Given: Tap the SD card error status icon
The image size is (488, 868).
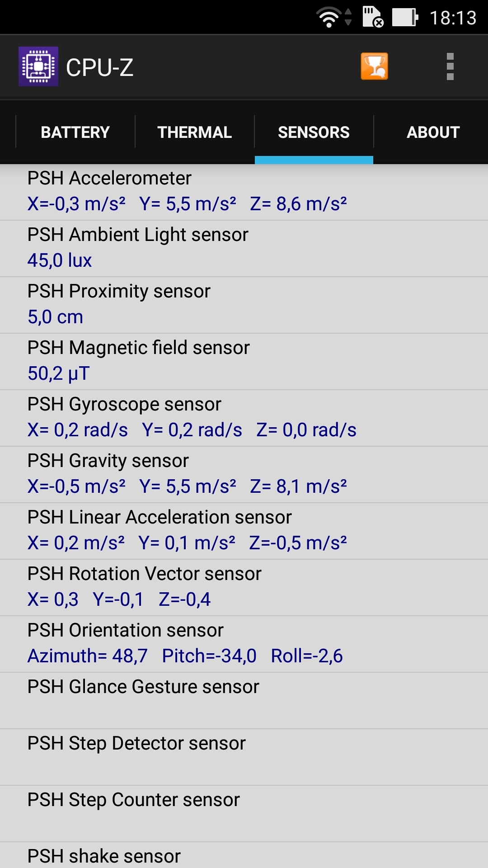Looking at the screenshot, I should [x=373, y=17].
